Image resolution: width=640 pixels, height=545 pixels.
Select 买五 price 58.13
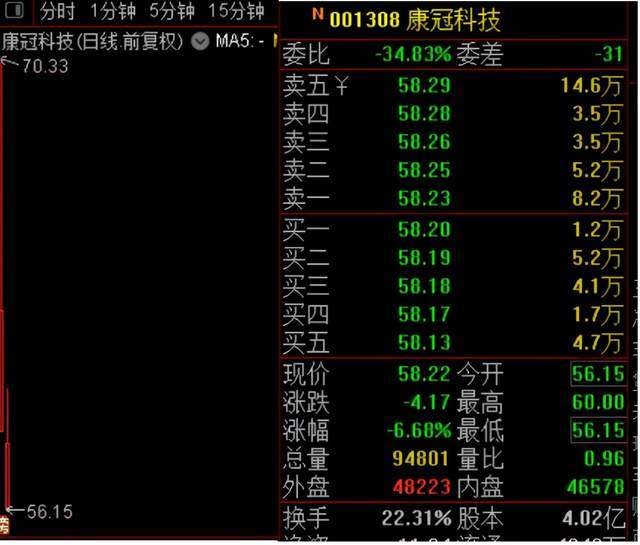[424, 343]
